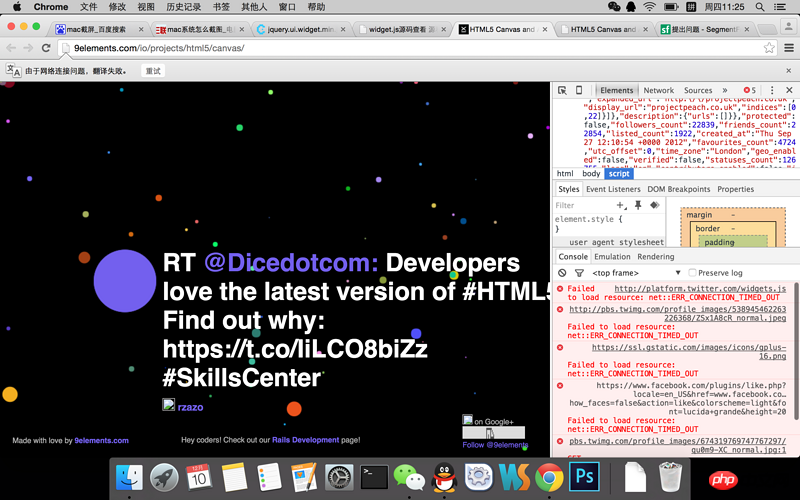800x500 pixels.
Task: Switch to the mac截屏_百度搜索 tab
Action: point(99,29)
